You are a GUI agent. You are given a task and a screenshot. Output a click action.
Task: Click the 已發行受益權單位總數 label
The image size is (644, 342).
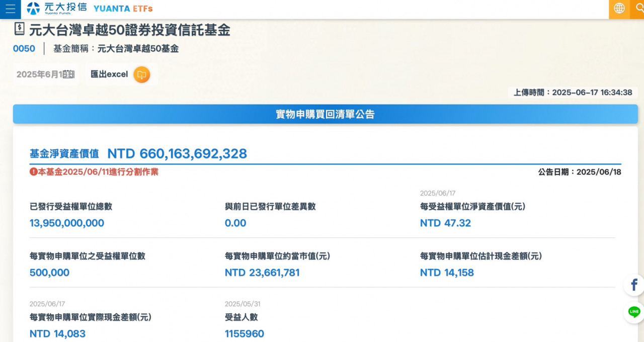(x=71, y=207)
